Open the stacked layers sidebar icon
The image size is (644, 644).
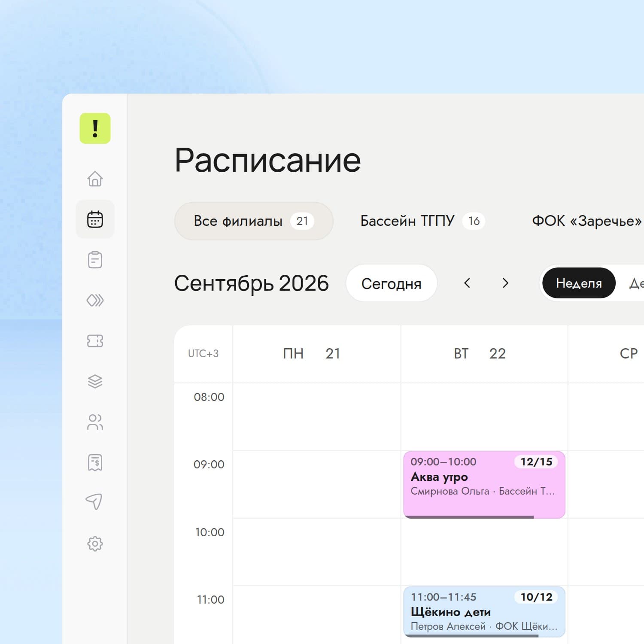[95, 381]
